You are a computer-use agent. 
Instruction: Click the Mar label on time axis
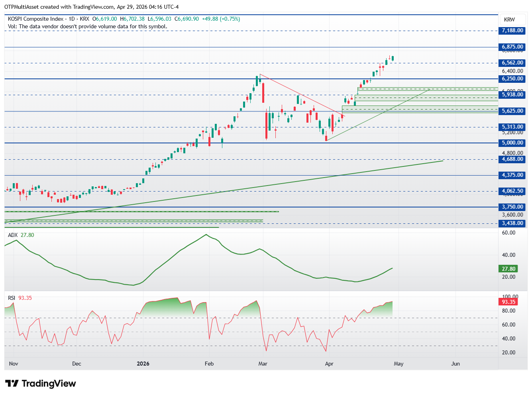(x=263, y=364)
